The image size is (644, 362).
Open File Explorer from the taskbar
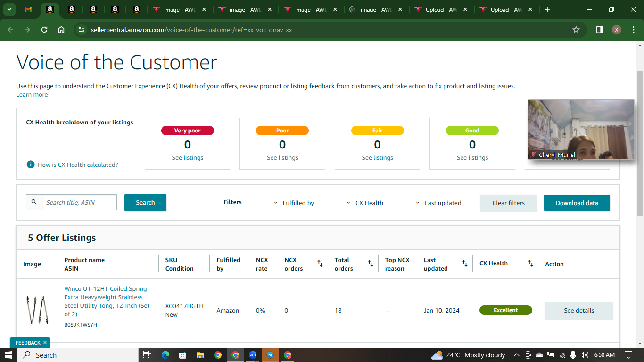(200, 355)
